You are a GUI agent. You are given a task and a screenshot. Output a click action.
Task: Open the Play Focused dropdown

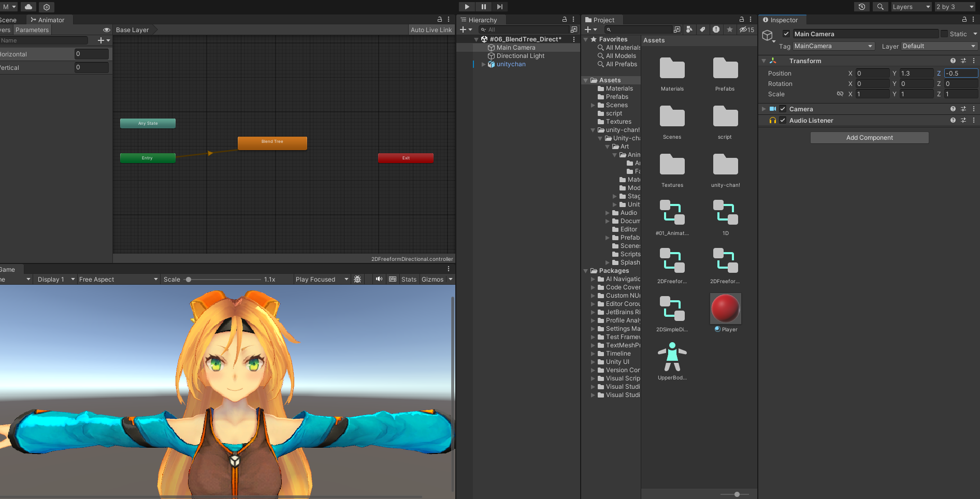pyautogui.click(x=322, y=279)
